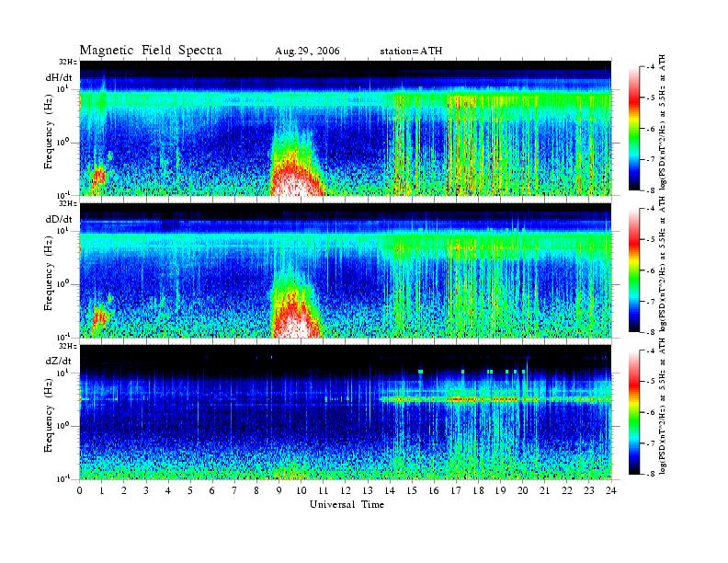Click the "-4" value on top colorbar

[x=651, y=67]
